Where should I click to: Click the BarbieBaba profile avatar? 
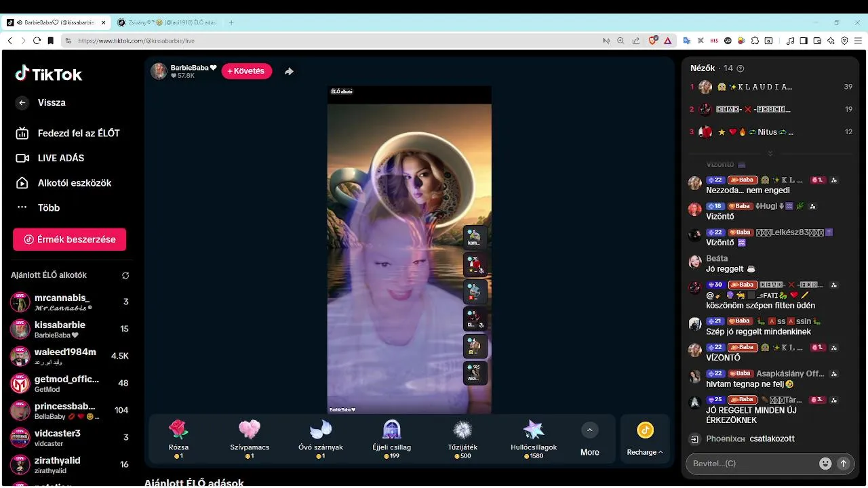[159, 71]
